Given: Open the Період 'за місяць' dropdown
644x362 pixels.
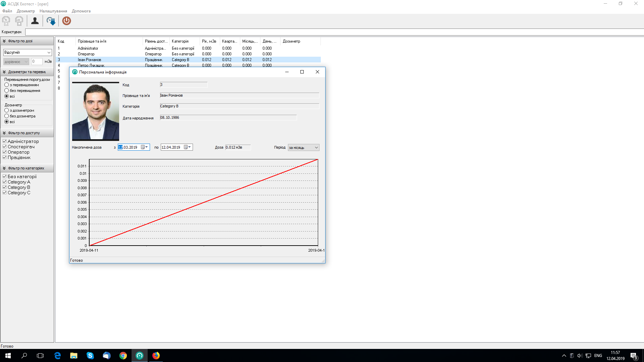Looking at the screenshot, I should pos(303,148).
